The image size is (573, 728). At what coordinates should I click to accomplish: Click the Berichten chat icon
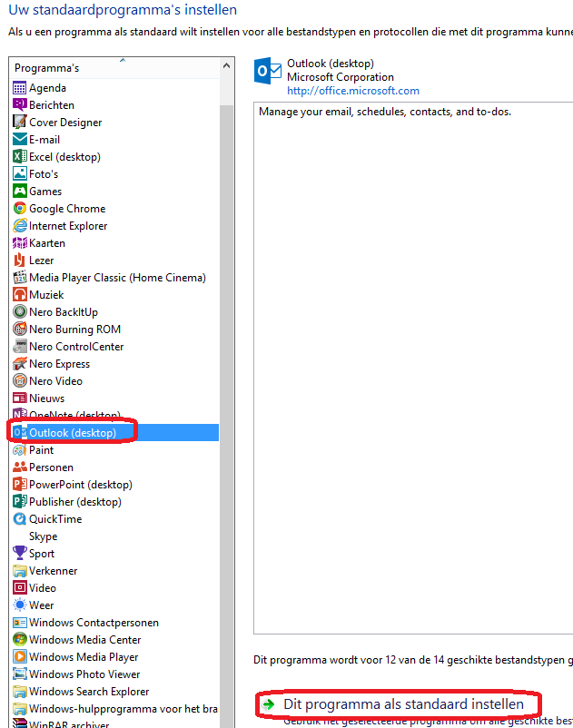tap(19, 105)
